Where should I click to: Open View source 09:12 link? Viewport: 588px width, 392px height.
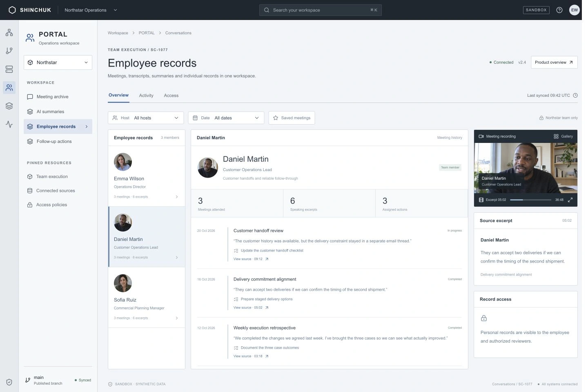pyautogui.click(x=251, y=259)
